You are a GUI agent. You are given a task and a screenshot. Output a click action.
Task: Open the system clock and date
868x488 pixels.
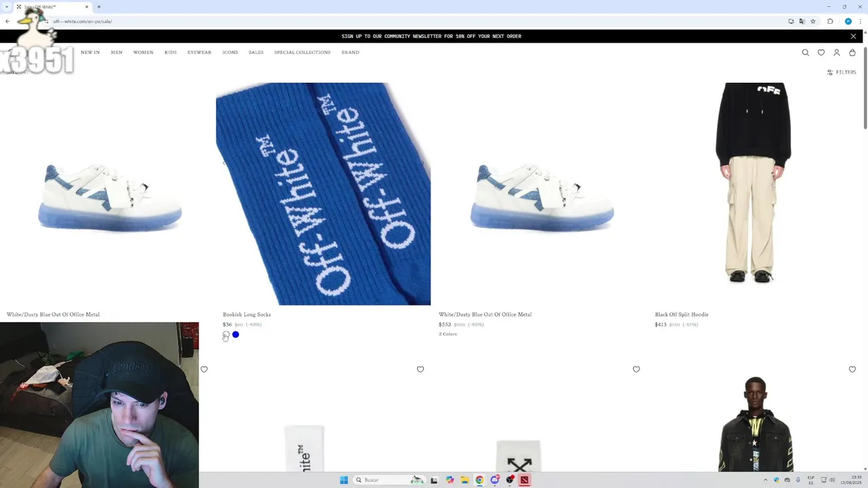pos(852,480)
